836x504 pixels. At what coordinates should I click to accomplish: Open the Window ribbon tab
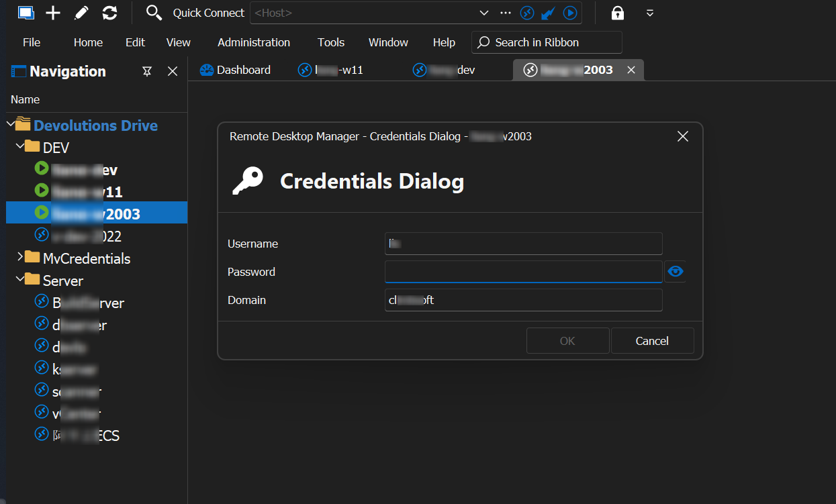(388, 42)
